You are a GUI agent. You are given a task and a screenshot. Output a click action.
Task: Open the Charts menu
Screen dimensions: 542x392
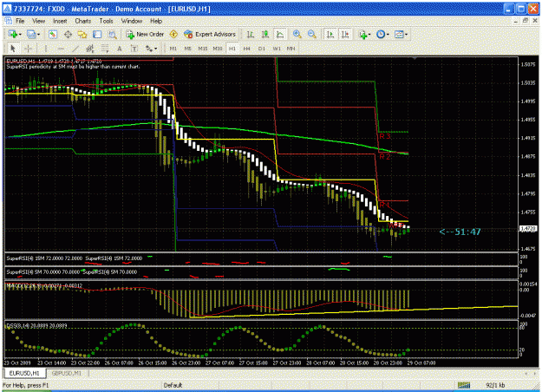click(83, 21)
